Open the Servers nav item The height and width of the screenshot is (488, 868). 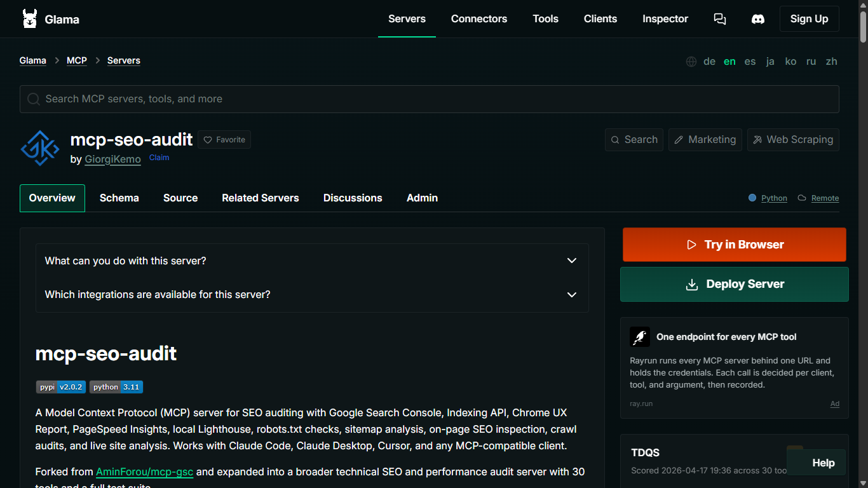pos(407,19)
